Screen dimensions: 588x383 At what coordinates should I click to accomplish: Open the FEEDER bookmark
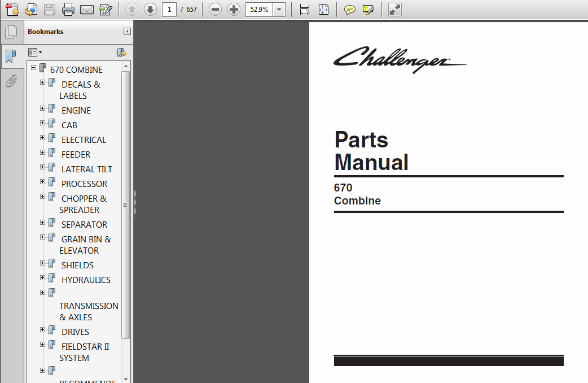point(76,154)
